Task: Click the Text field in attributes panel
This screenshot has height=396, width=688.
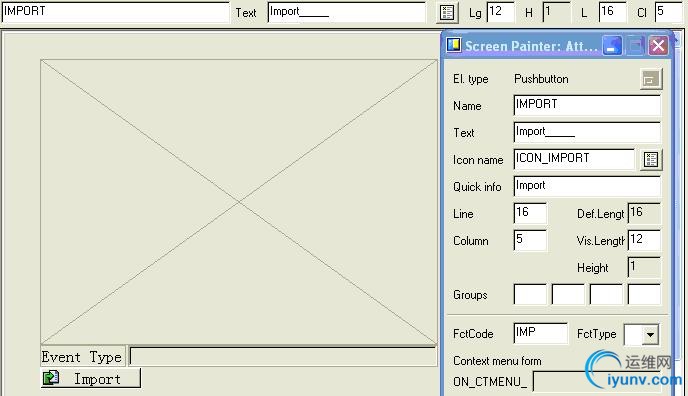Action: [x=587, y=132]
